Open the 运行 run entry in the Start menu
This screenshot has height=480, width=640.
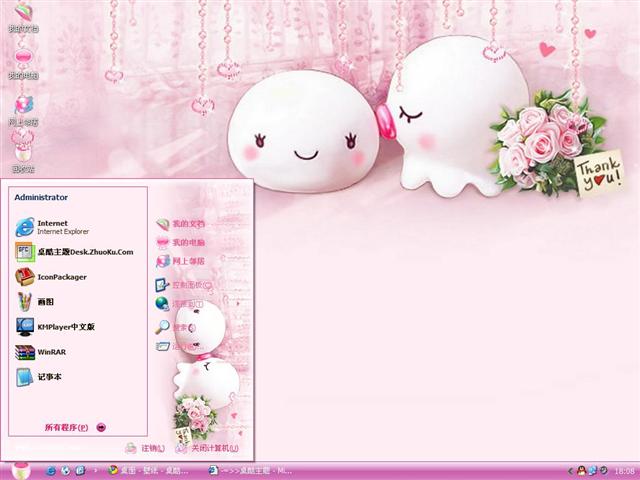pos(178,347)
